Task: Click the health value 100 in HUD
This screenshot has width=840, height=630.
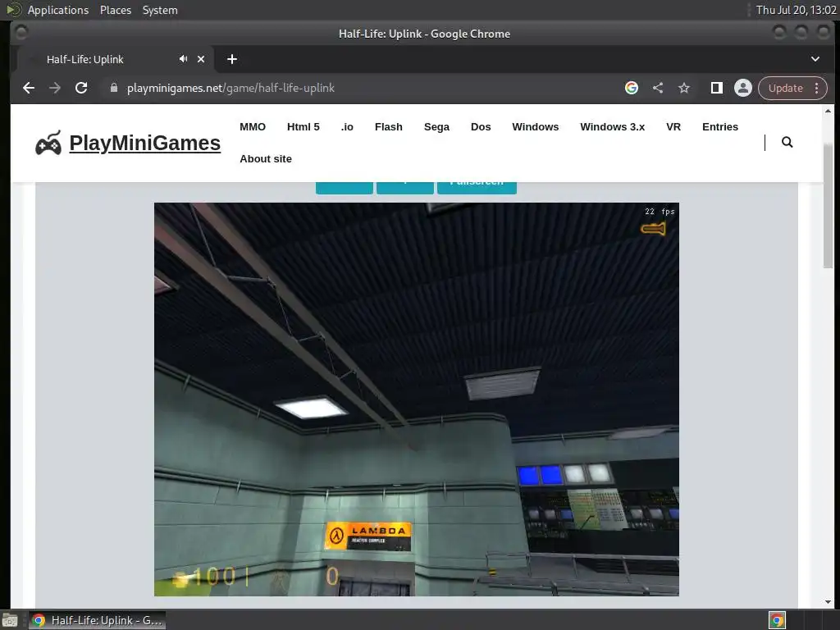Action: click(x=214, y=577)
